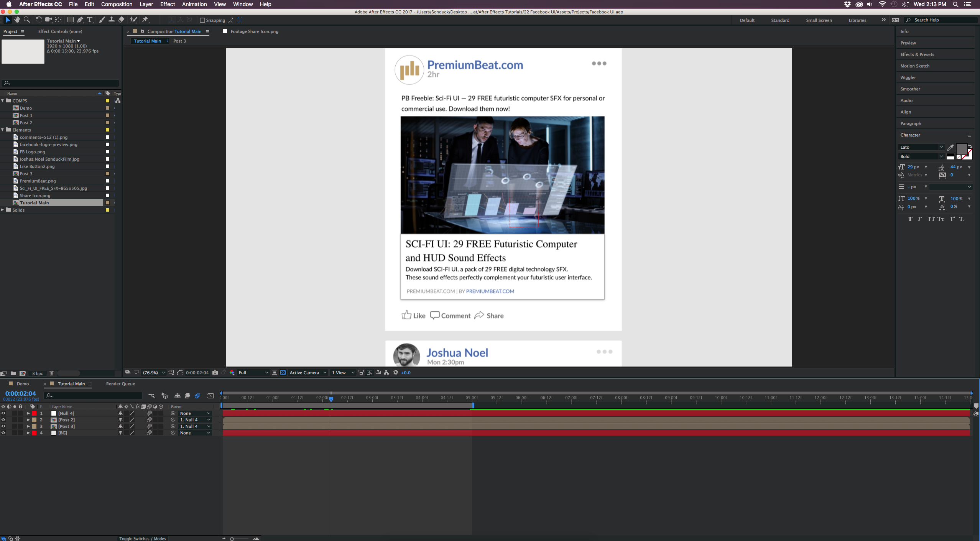Select the Zoom tool
The width and height of the screenshot is (980, 541).
27,20
